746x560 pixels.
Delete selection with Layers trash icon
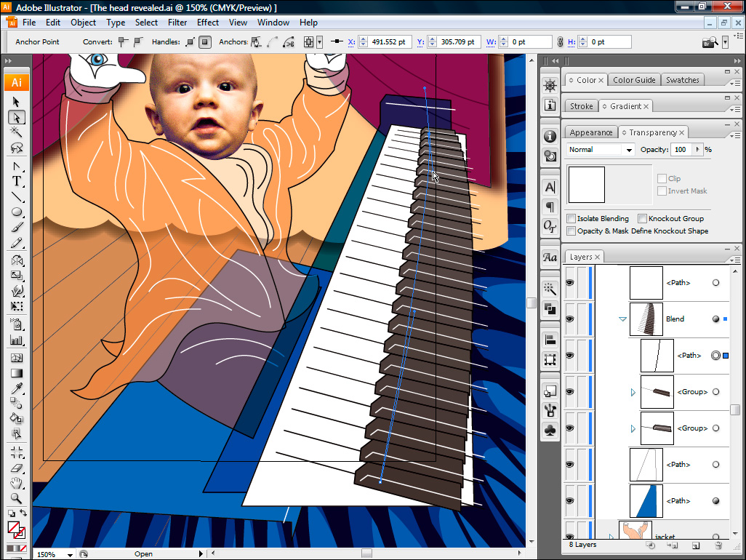(x=718, y=545)
